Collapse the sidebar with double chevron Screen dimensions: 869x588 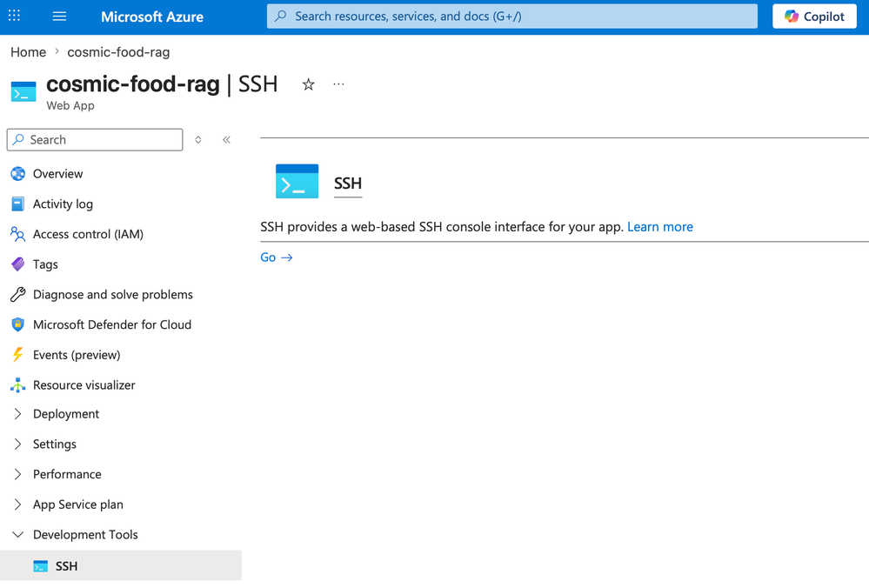pos(226,140)
